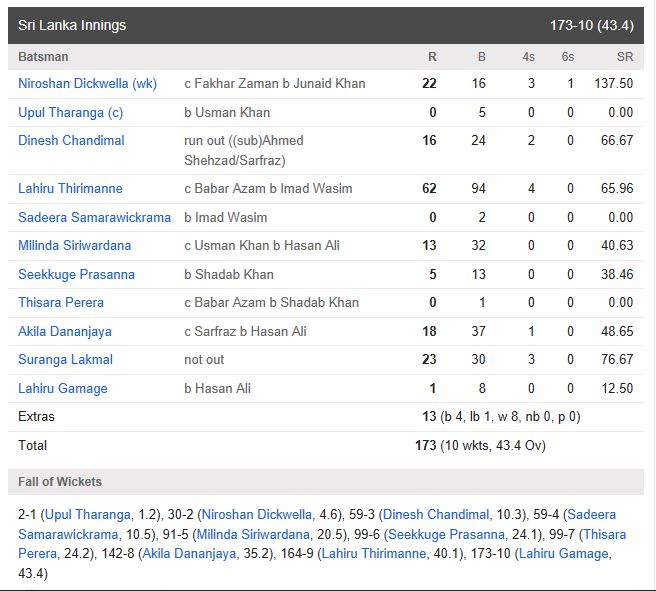The image size is (656, 591).
Task: Select Sadeera Samarawickrama in the batsman column
Action: point(95,217)
